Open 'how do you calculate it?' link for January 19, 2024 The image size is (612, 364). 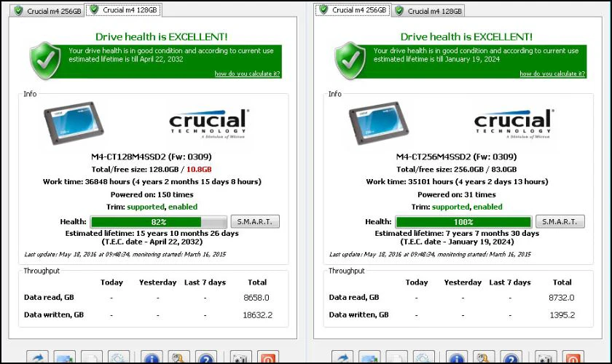552,74
